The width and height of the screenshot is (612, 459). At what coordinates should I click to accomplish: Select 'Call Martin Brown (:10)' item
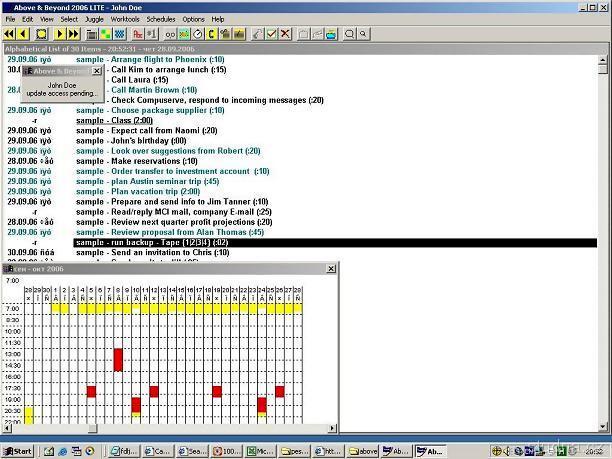pos(154,90)
